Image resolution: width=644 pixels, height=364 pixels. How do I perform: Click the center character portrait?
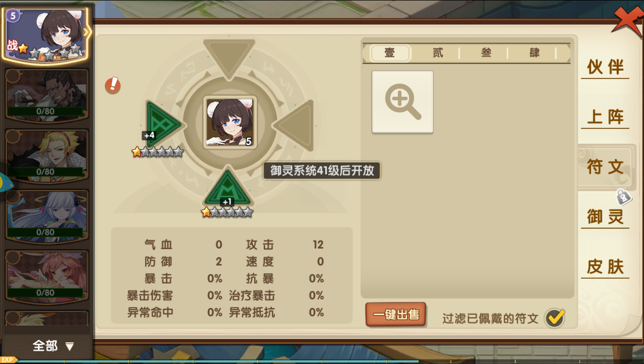pos(230,123)
